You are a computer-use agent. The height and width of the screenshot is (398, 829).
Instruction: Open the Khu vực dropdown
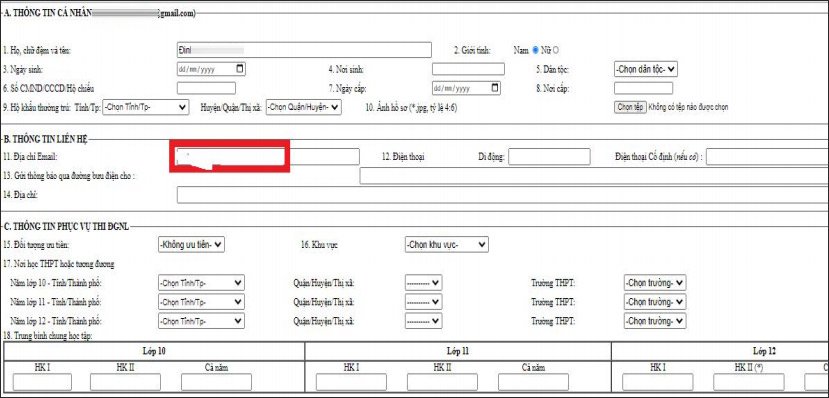[x=447, y=244]
